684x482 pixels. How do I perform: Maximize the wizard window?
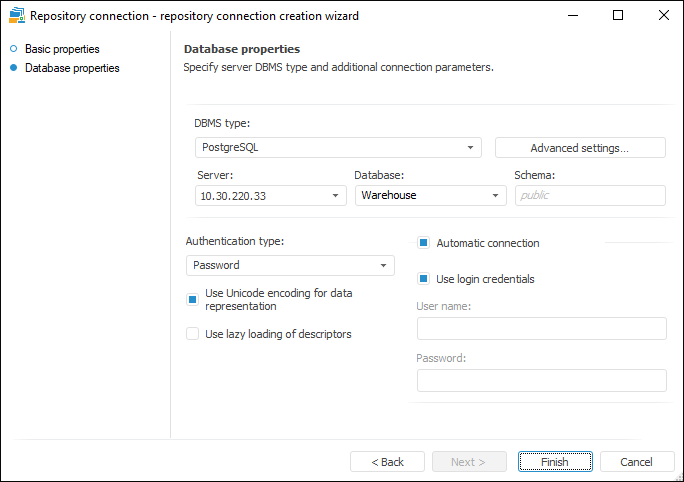click(618, 16)
